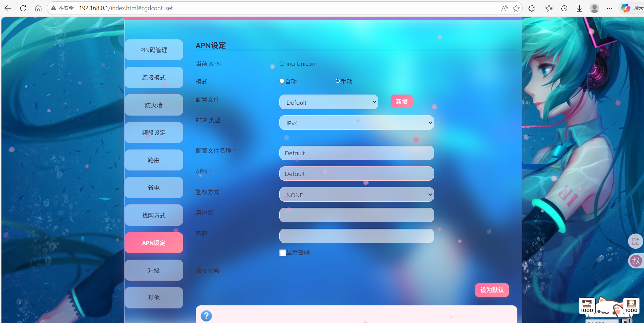
Task: Add page to favorites star icon
Action: pos(516,8)
